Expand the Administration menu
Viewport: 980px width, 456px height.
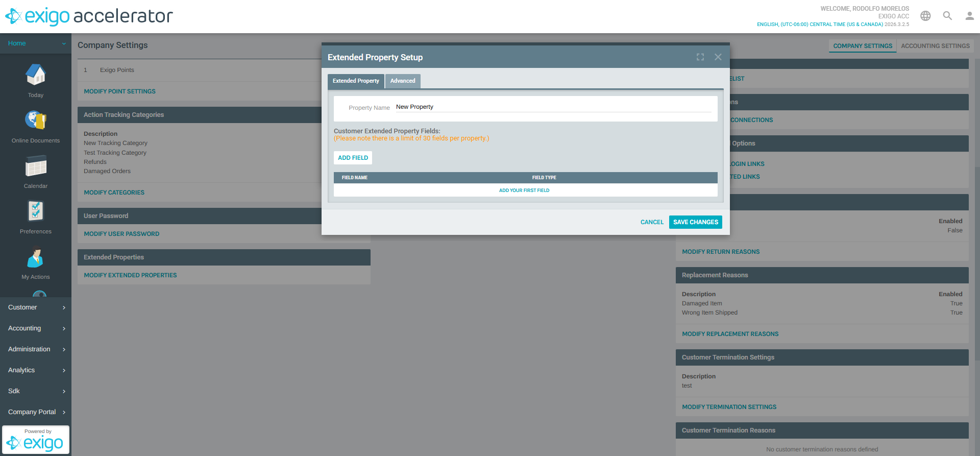pos(36,349)
